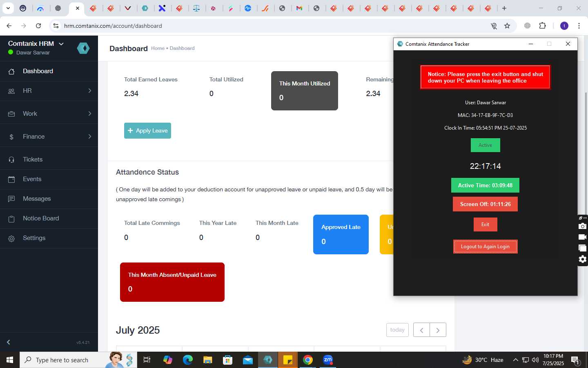Viewport: 588px width, 368px height.
Task: Go to previous month in calendar
Action: click(421, 330)
